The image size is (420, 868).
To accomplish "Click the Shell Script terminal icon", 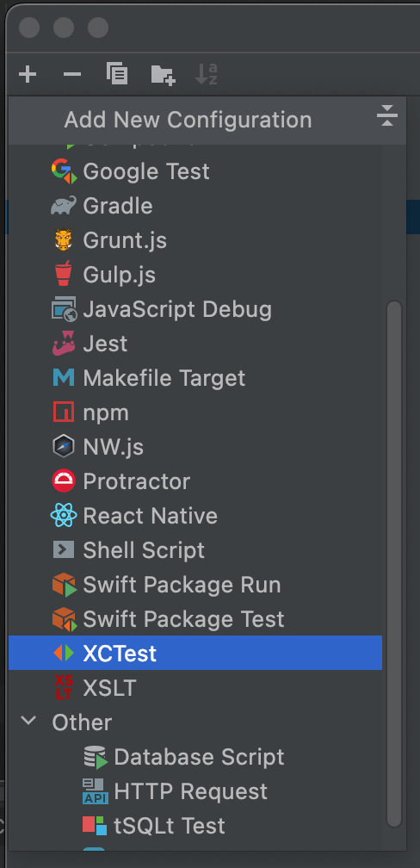I will pos(64,549).
